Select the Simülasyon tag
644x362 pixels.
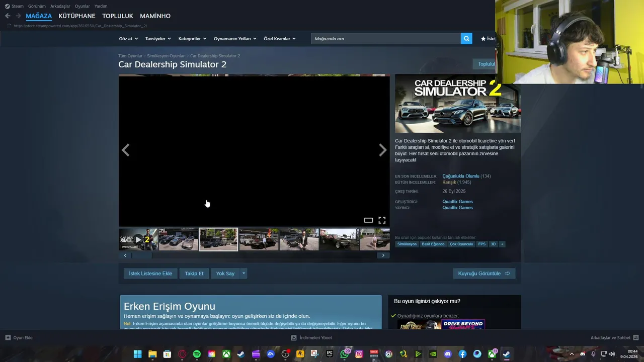click(x=407, y=244)
